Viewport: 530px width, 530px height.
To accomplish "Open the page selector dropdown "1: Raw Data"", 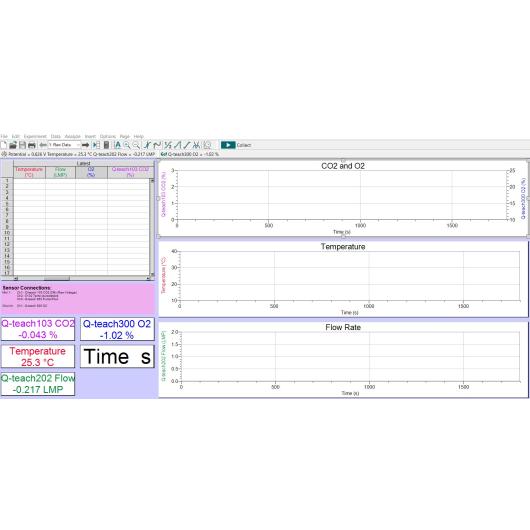I will pos(64,145).
